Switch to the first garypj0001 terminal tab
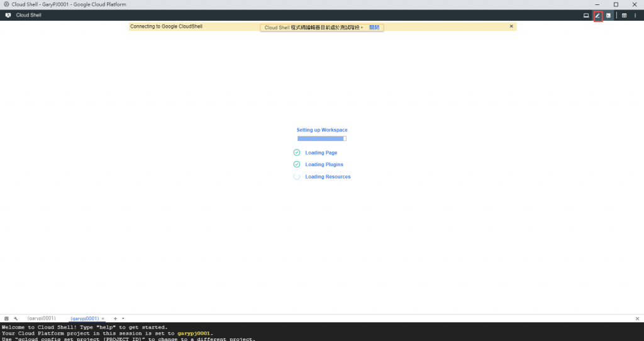This screenshot has width=644, height=341. tap(42, 318)
